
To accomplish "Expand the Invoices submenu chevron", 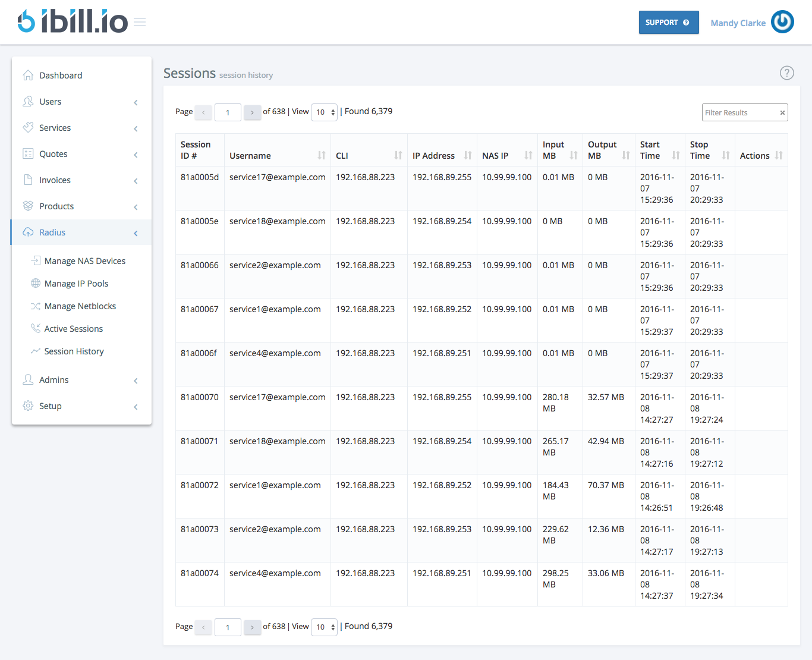I will [136, 181].
